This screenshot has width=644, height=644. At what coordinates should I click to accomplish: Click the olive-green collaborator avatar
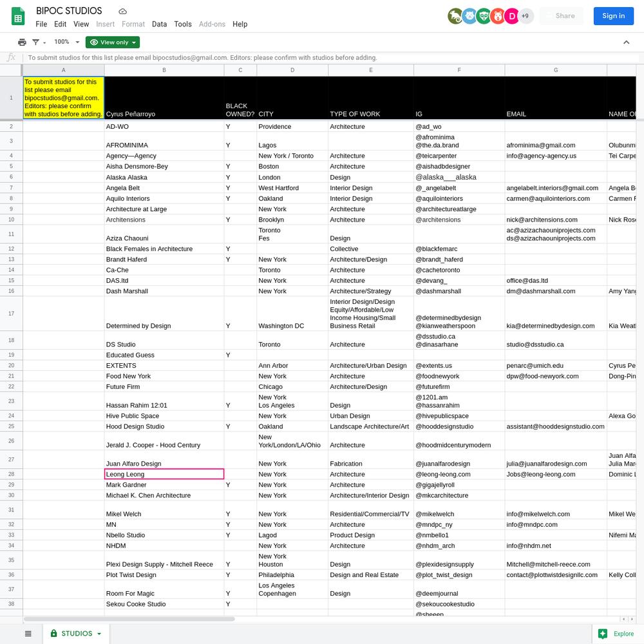[x=455, y=16]
